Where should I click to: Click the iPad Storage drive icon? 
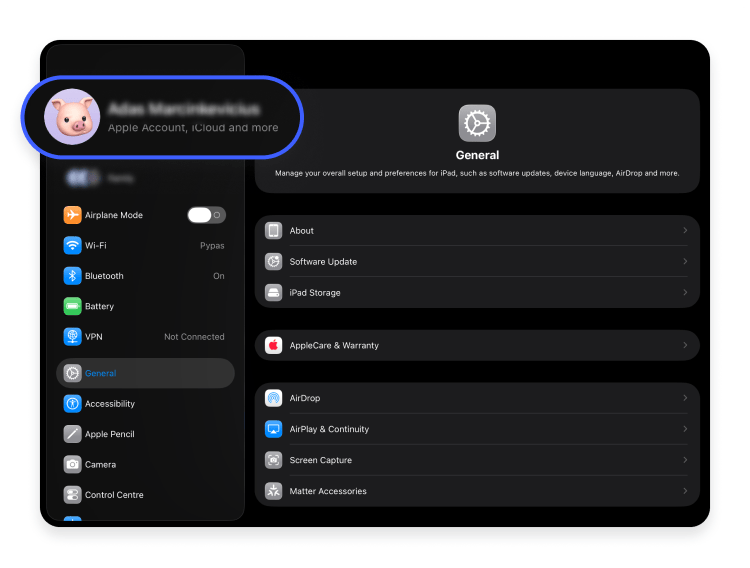coord(274,292)
